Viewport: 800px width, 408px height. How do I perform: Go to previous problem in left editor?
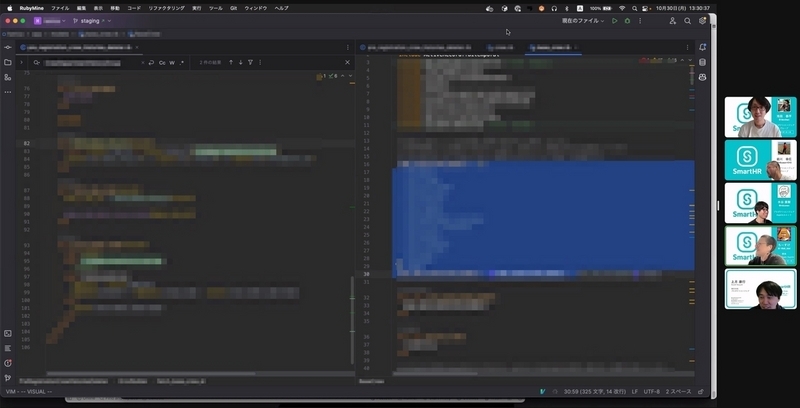pyautogui.click(x=342, y=75)
